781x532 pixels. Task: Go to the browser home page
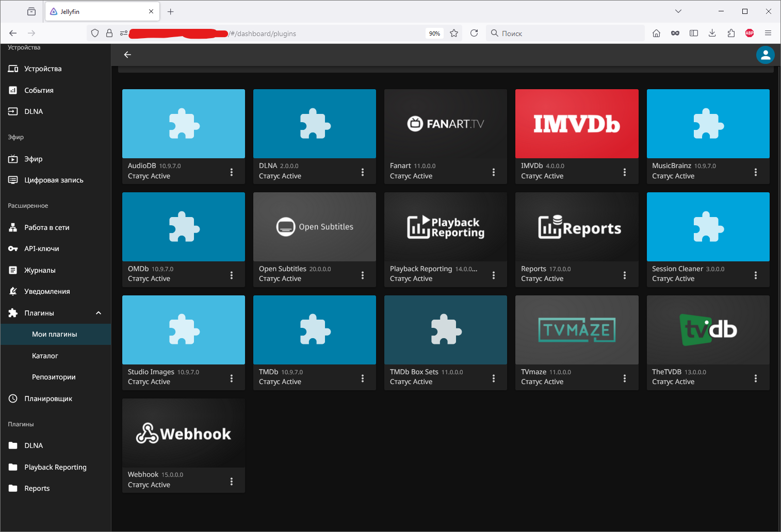(x=657, y=33)
